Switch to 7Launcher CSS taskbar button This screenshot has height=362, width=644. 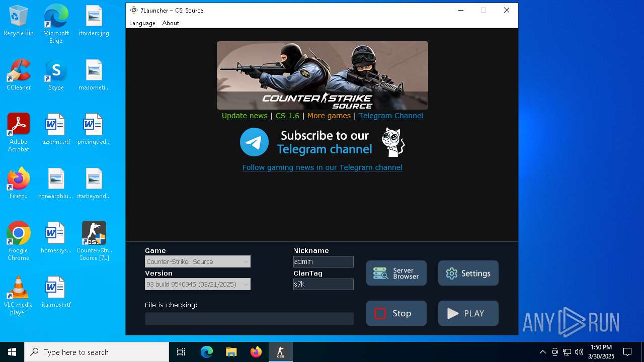pos(281,352)
